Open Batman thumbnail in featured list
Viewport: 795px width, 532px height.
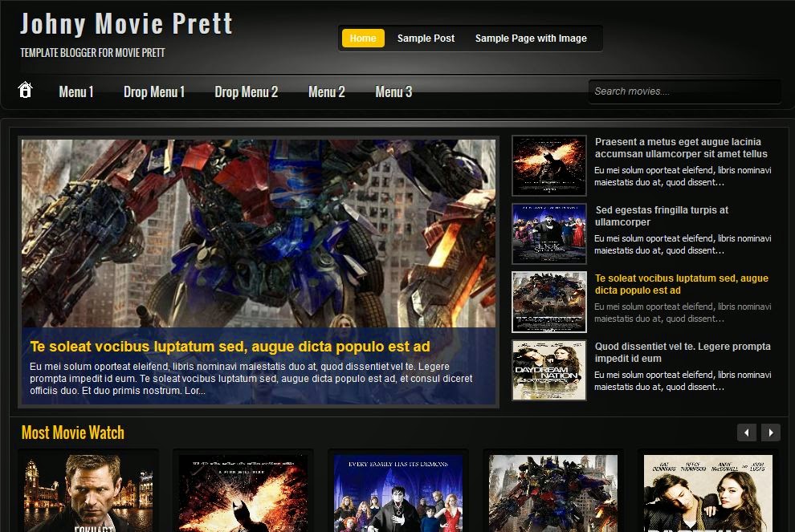click(x=549, y=165)
